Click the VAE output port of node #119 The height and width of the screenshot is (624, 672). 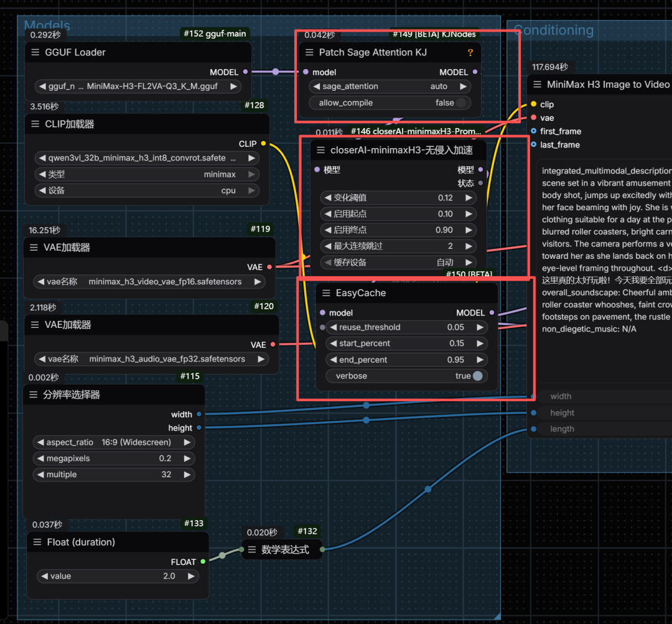269,267
